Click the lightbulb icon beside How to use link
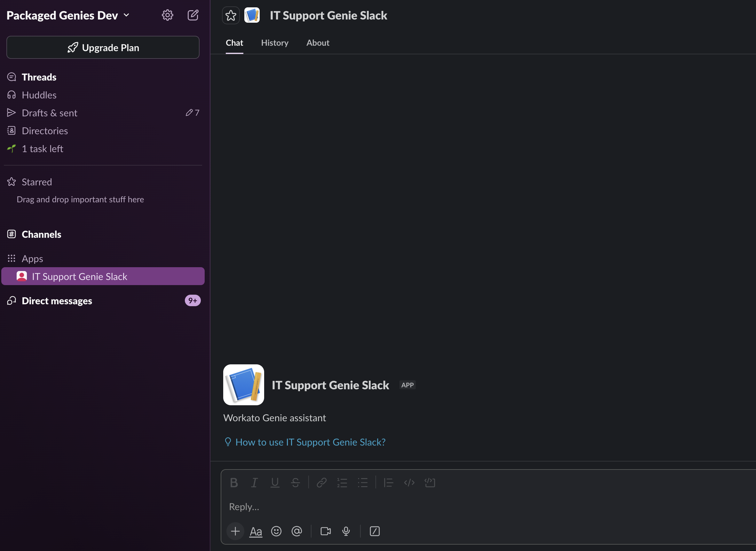Image resolution: width=756 pixels, height=551 pixels. click(228, 442)
